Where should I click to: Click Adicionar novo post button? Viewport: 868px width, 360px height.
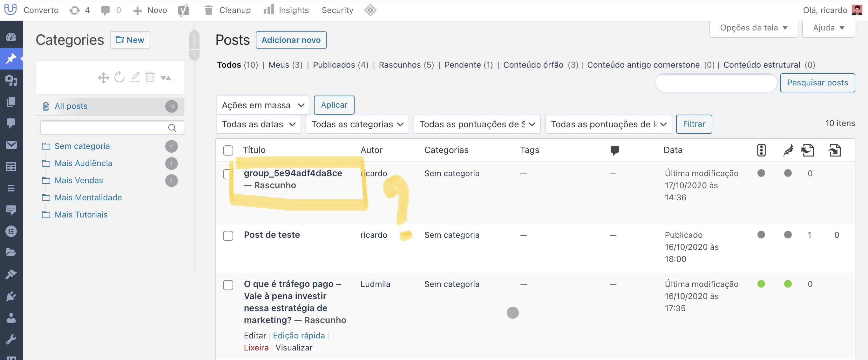click(x=291, y=40)
